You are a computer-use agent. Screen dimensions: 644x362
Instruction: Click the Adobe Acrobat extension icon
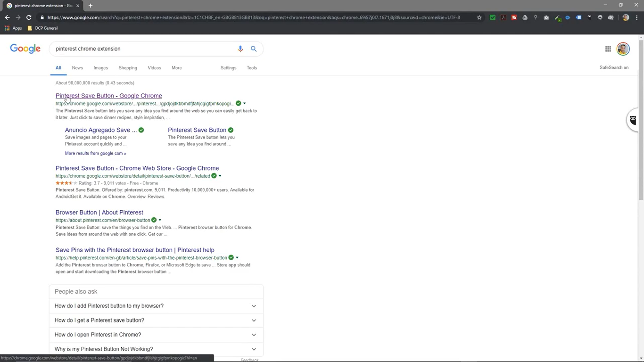[504, 17]
